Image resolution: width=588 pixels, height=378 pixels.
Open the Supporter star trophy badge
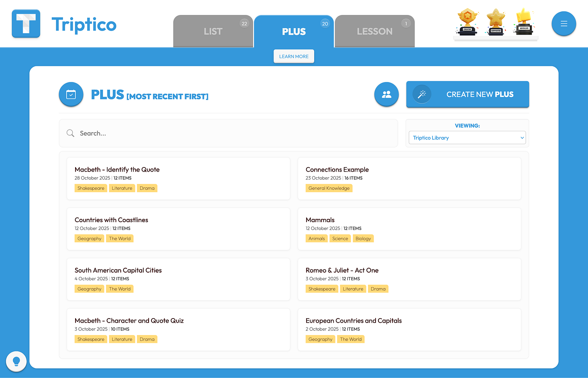[x=496, y=22]
